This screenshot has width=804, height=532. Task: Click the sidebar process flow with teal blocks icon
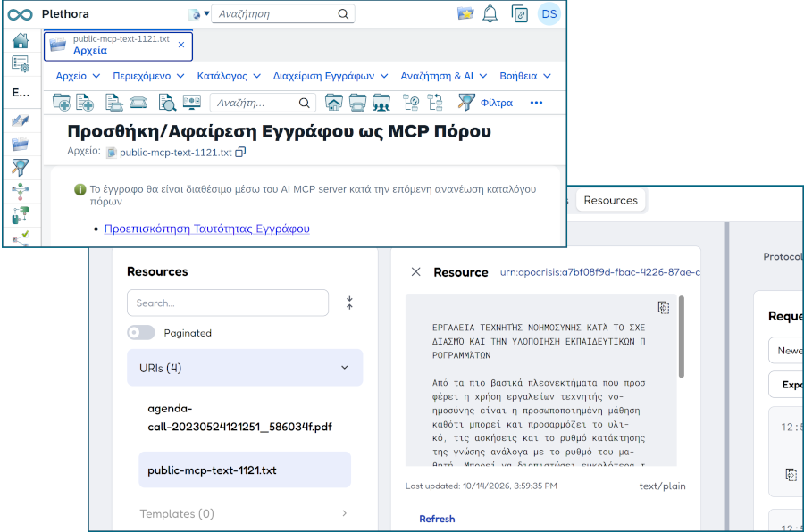[21, 215]
